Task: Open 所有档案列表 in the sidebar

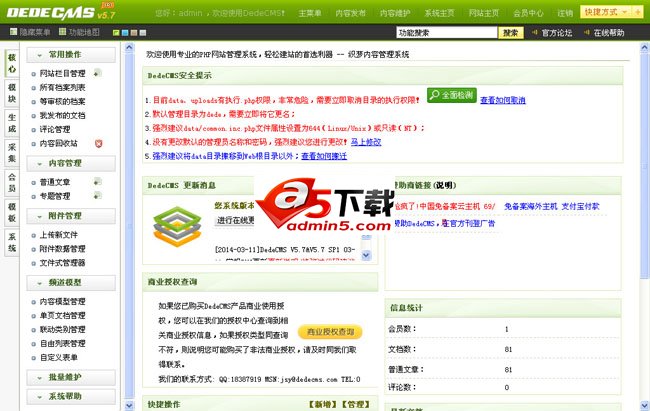Action: (x=62, y=88)
